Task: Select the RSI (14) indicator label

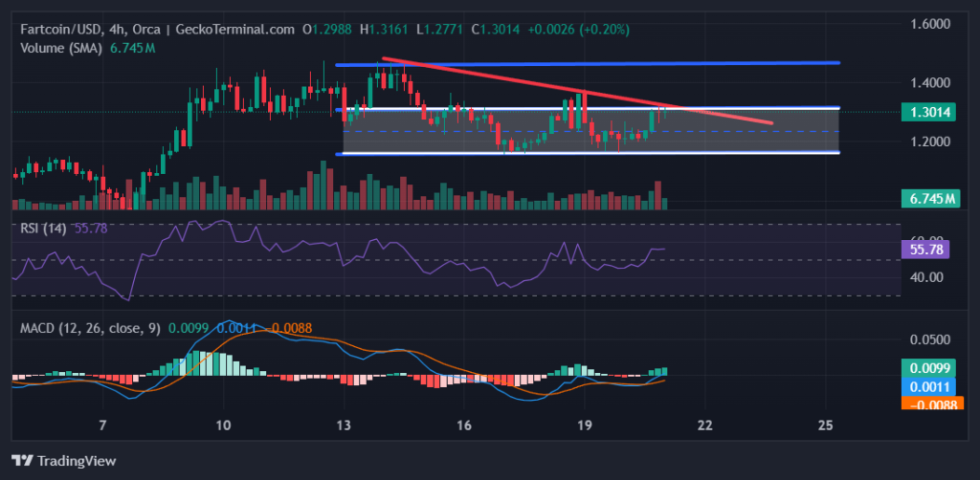Action: point(40,227)
